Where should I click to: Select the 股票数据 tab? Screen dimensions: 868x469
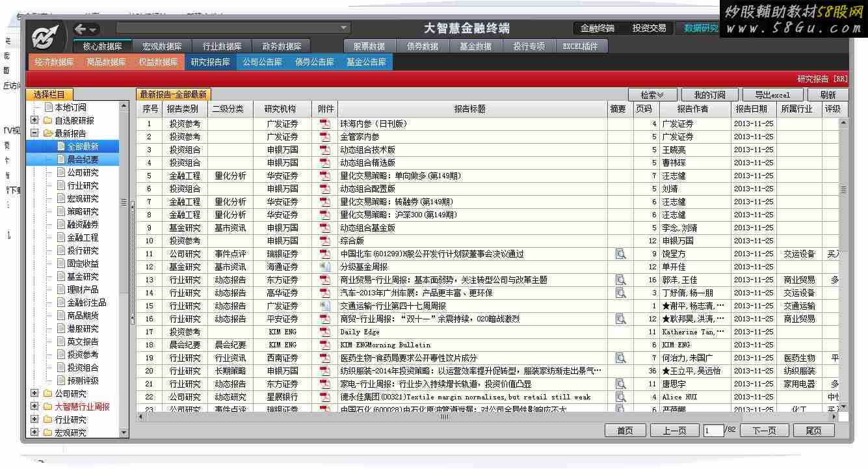369,46
